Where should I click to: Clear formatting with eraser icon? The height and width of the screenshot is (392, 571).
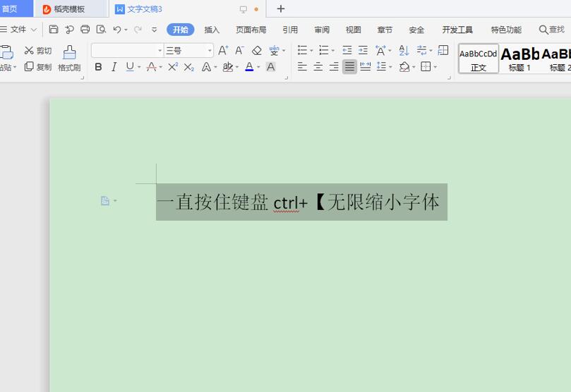(x=257, y=51)
